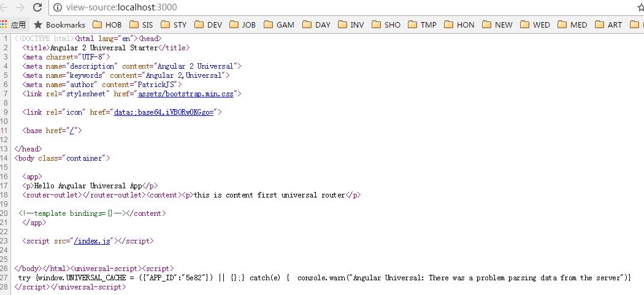Open the SIS bookmark folder
Viewport: 644px width, 295px height.
(141, 25)
